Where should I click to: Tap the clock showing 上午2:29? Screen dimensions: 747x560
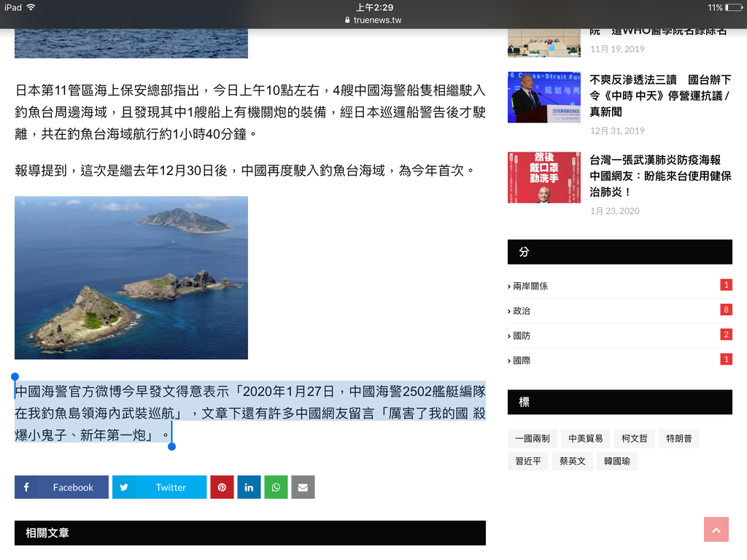pos(374,7)
